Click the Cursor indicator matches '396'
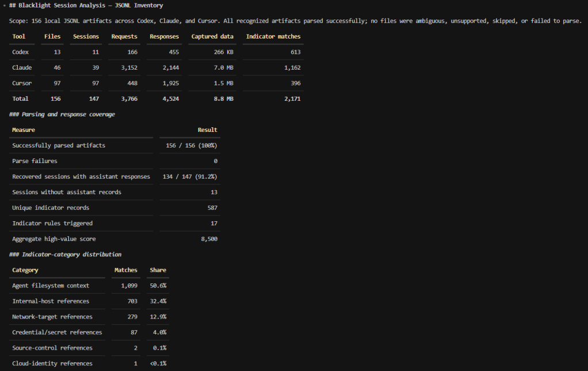588x371 pixels. [x=296, y=84]
